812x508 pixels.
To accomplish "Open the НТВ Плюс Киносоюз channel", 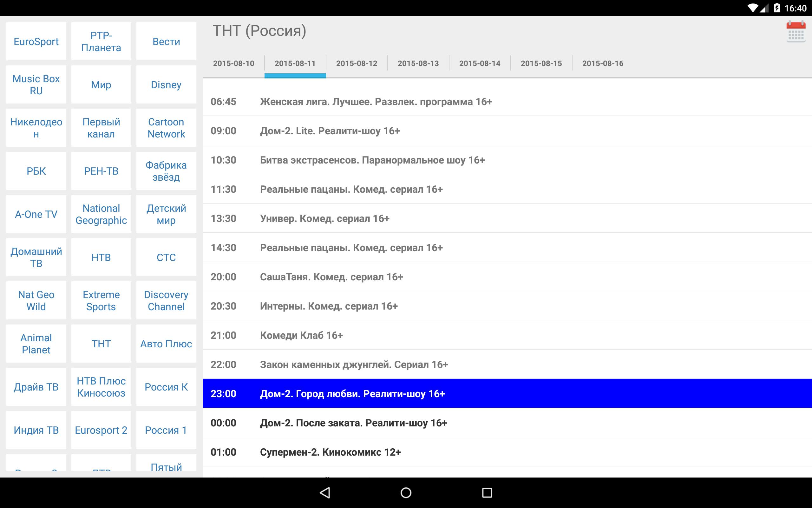I will click(x=101, y=387).
